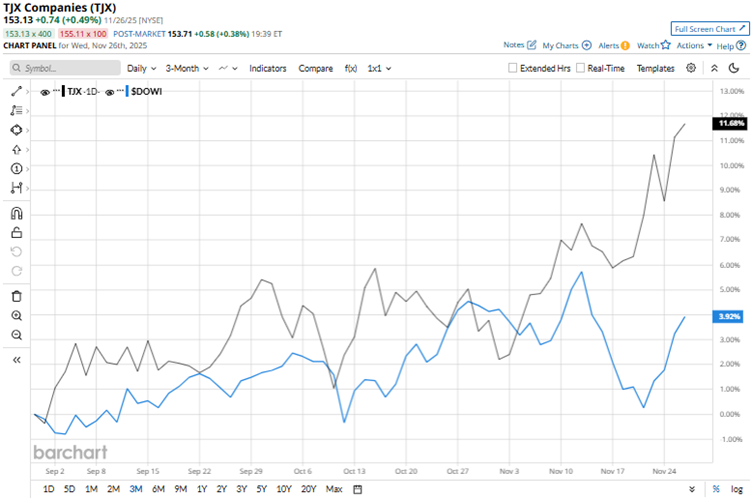752x499 pixels.
Task: Undo the last chart action
Action: [x=16, y=252]
